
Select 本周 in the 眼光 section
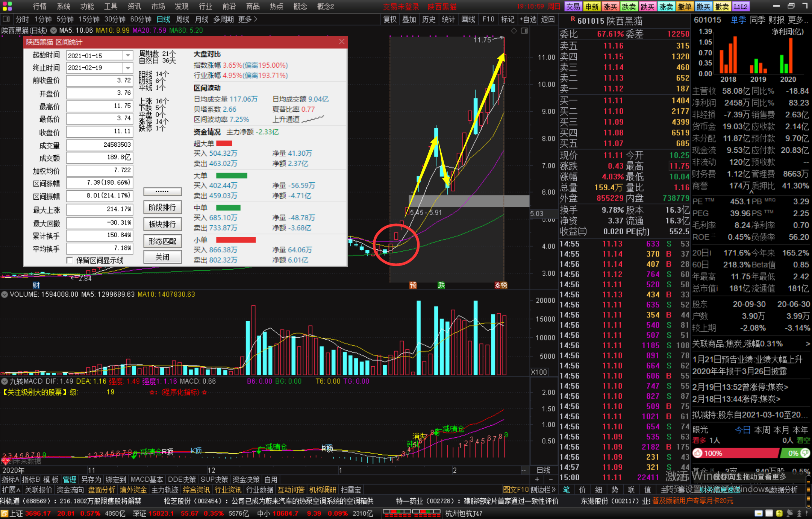[762, 429]
